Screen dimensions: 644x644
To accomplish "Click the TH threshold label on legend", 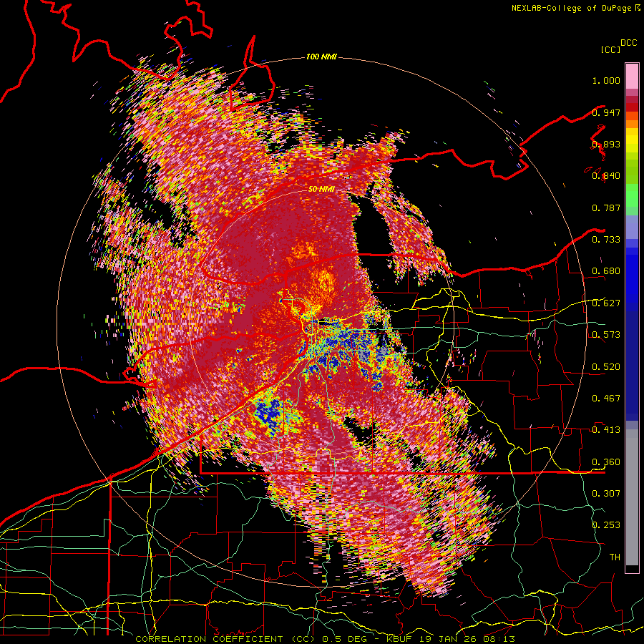I will click(615, 557).
